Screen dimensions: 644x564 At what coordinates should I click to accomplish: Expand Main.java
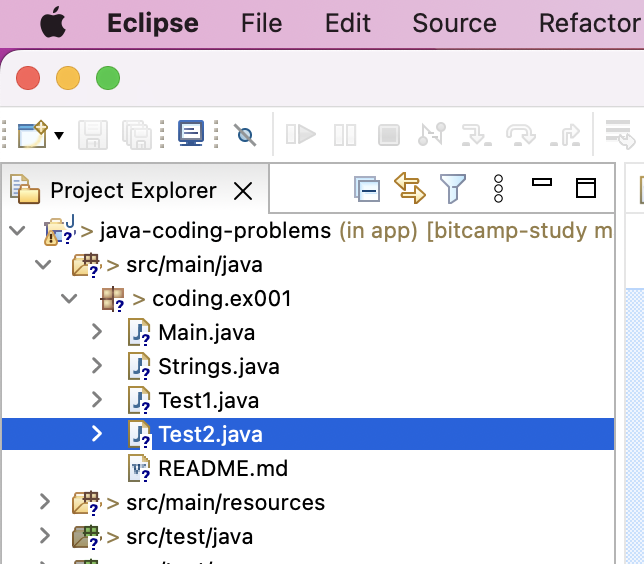[97, 332]
